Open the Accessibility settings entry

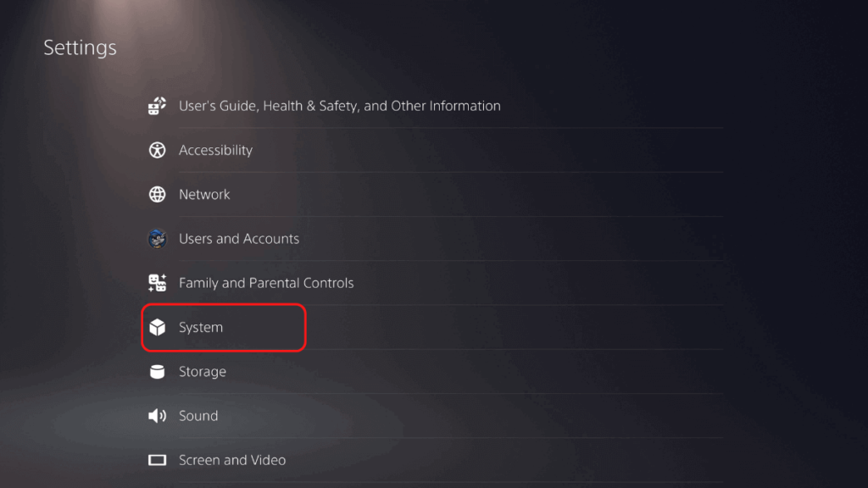tap(435, 150)
